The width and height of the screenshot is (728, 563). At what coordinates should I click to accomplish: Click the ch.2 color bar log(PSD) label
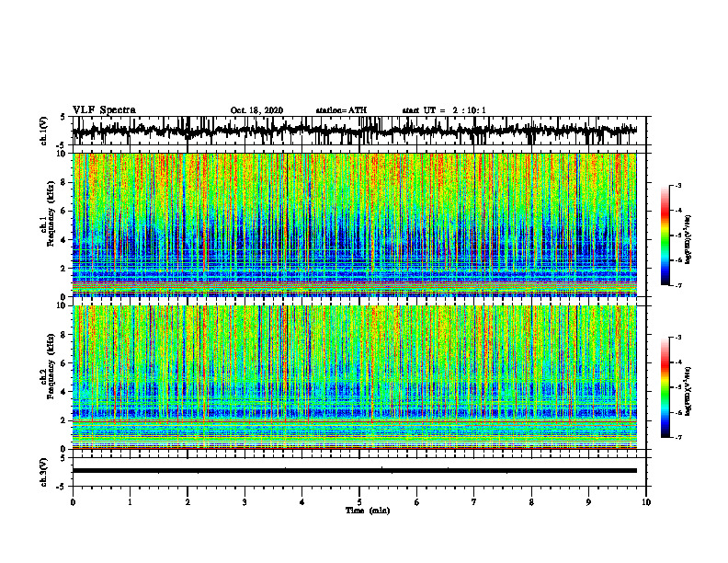[x=688, y=391]
